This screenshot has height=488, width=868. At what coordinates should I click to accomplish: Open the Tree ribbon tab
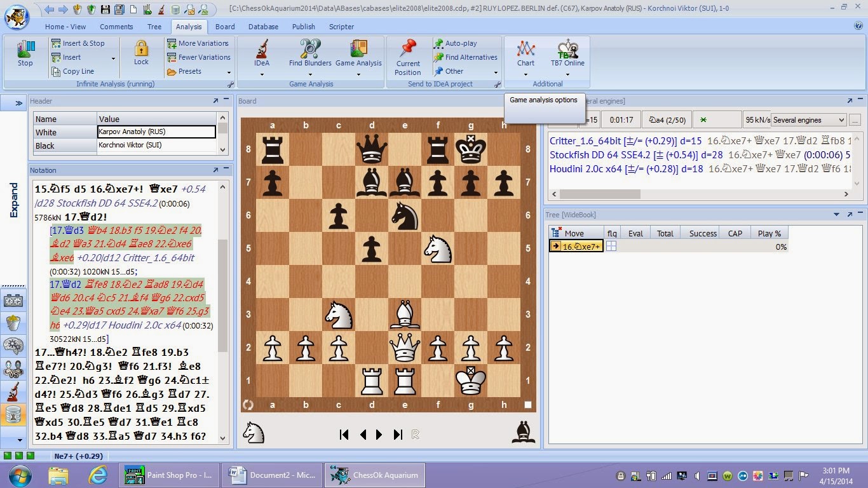(154, 27)
